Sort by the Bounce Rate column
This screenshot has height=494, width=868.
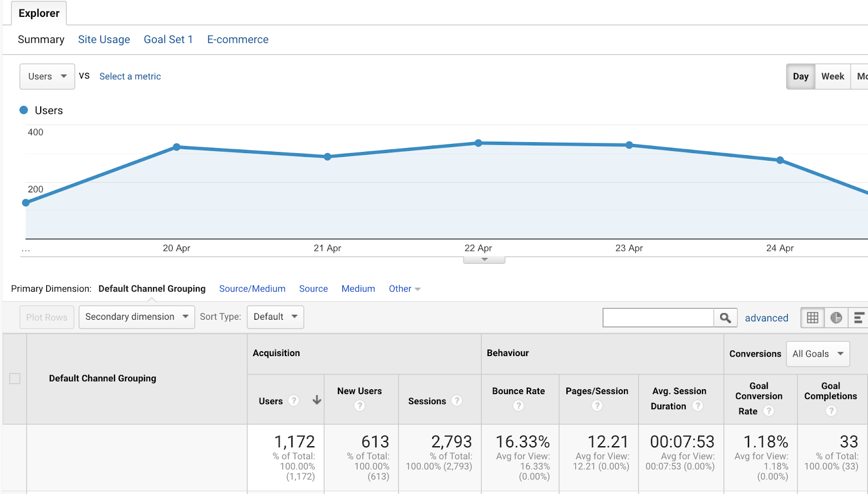519,391
